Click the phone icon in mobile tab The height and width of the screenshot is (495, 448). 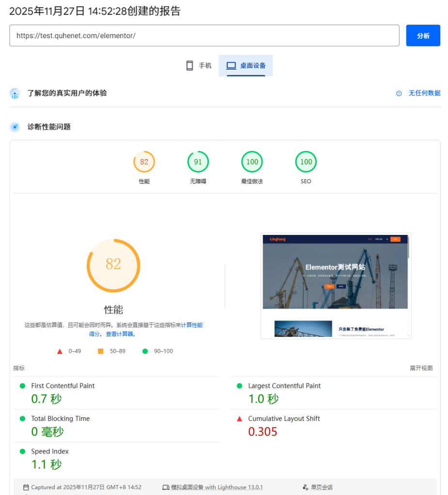(190, 66)
